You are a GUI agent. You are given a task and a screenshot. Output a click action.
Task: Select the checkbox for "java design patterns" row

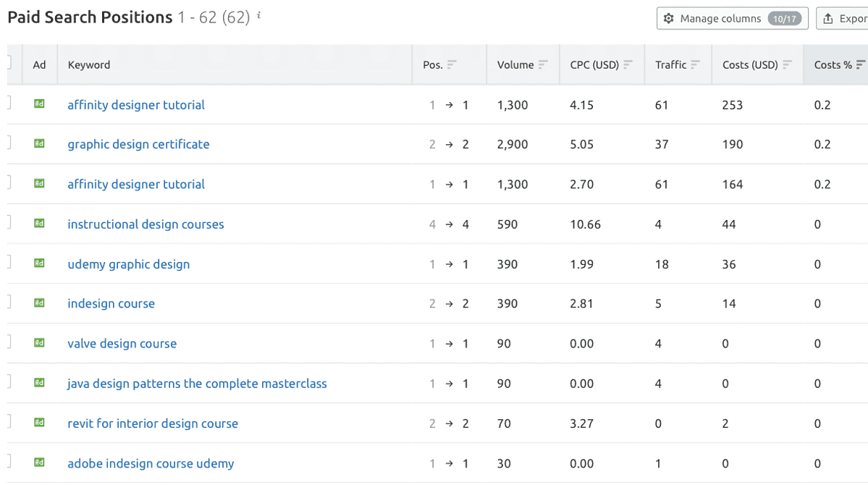click(x=7, y=383)
